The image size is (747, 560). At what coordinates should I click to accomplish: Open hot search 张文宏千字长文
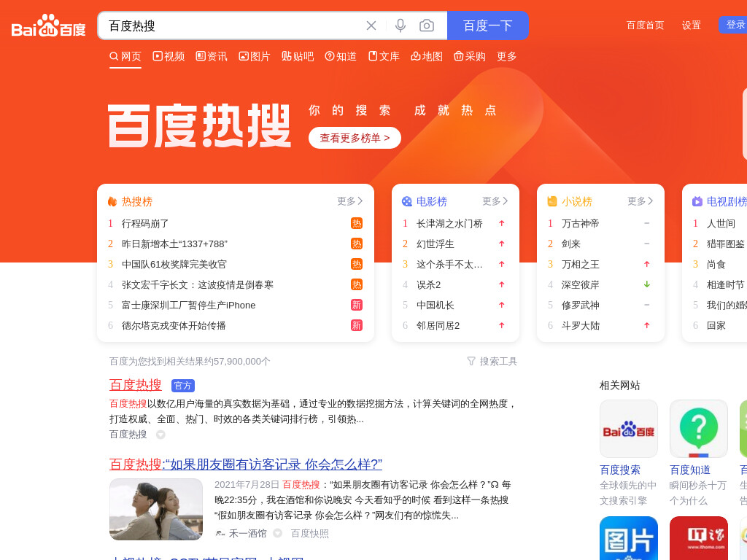197,285
